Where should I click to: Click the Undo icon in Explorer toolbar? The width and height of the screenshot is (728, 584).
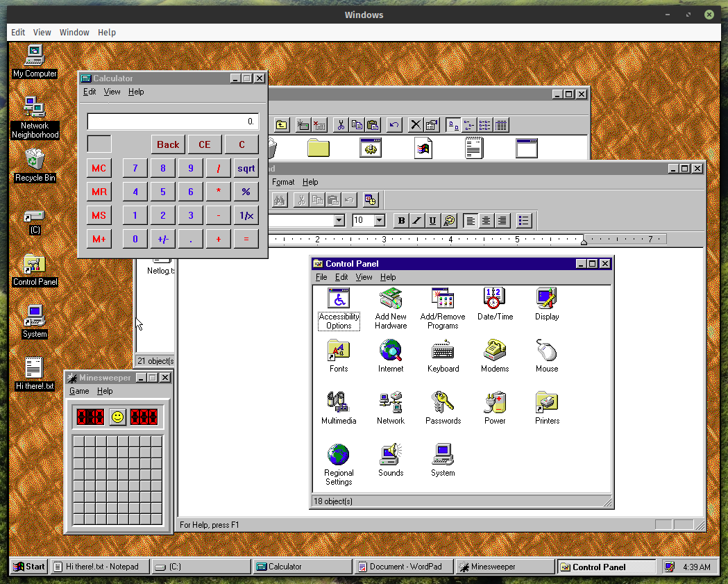[x=394, y=125]
